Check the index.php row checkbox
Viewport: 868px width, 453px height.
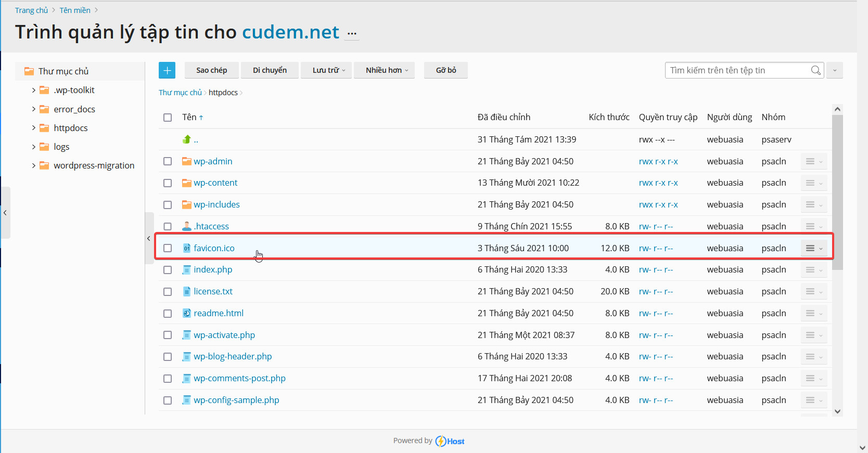point(168,270)
